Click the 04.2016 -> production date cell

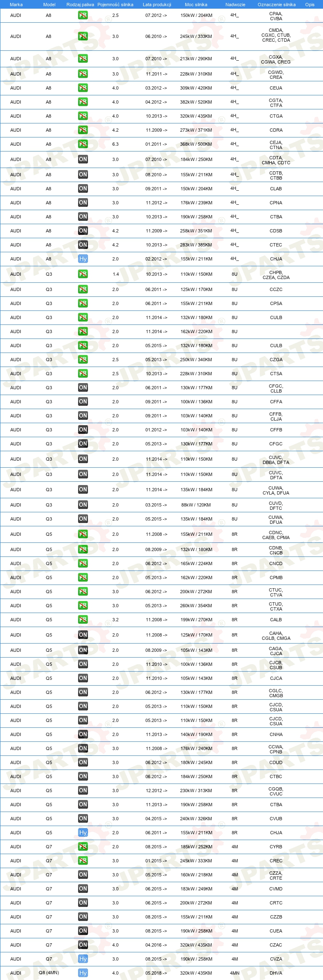click(156, 945)
